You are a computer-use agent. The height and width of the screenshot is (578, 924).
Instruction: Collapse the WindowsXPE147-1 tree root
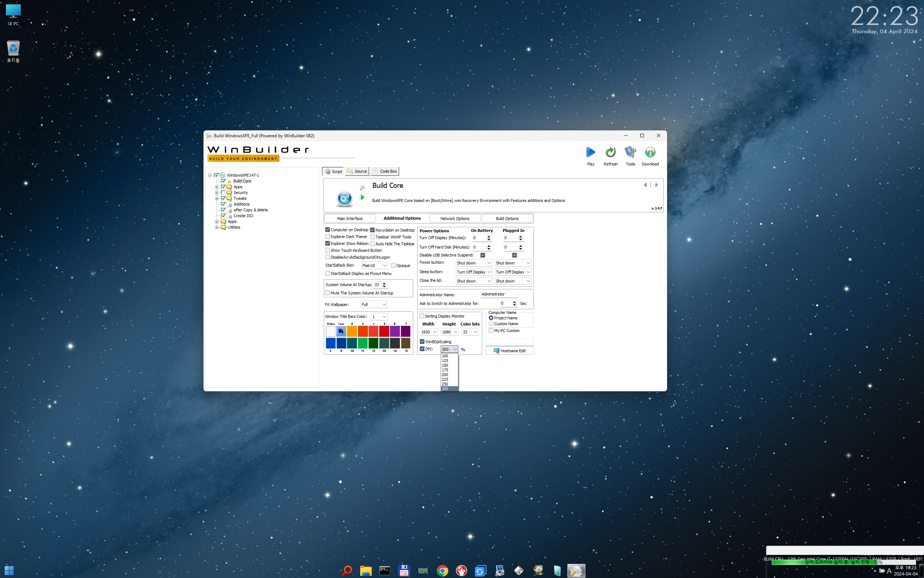pos(210,176)
